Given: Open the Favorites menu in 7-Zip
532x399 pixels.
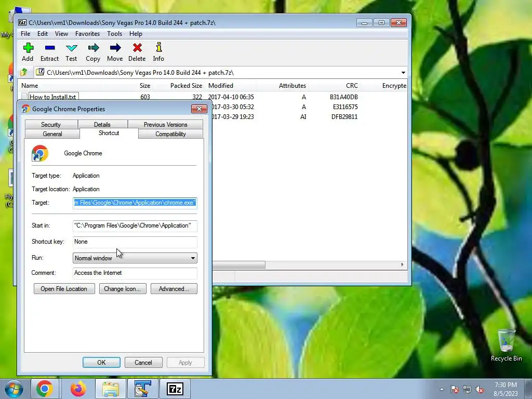Looking at the screenshot, I should point(87,34).
